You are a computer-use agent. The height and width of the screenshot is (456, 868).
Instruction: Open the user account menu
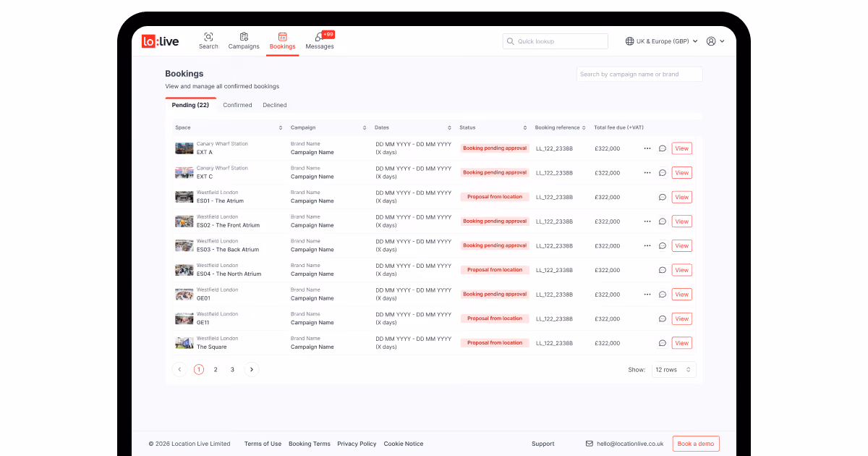click(x=715, y=41)
